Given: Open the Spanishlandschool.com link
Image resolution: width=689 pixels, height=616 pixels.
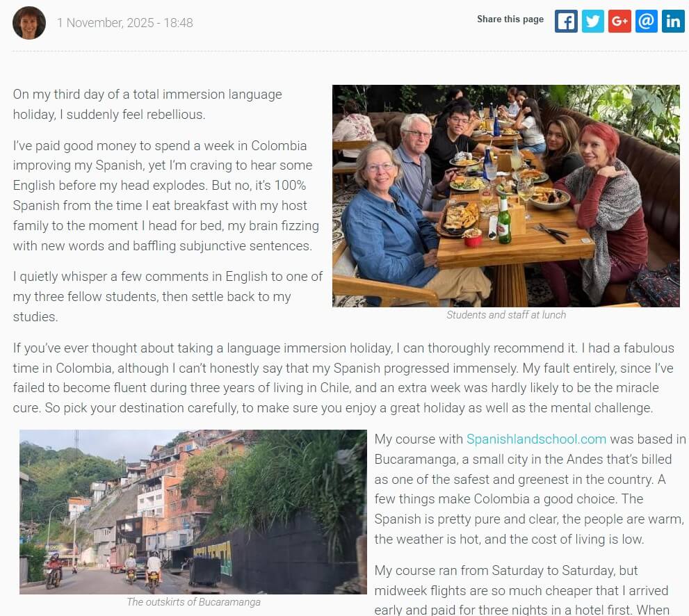Looking at the screenshot, I should 536,439.
